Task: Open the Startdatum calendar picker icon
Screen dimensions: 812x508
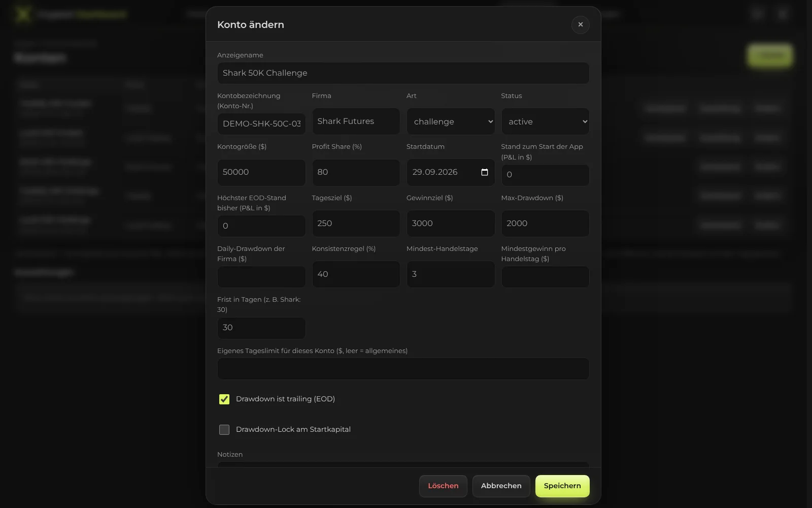Action: coord(484,172)
